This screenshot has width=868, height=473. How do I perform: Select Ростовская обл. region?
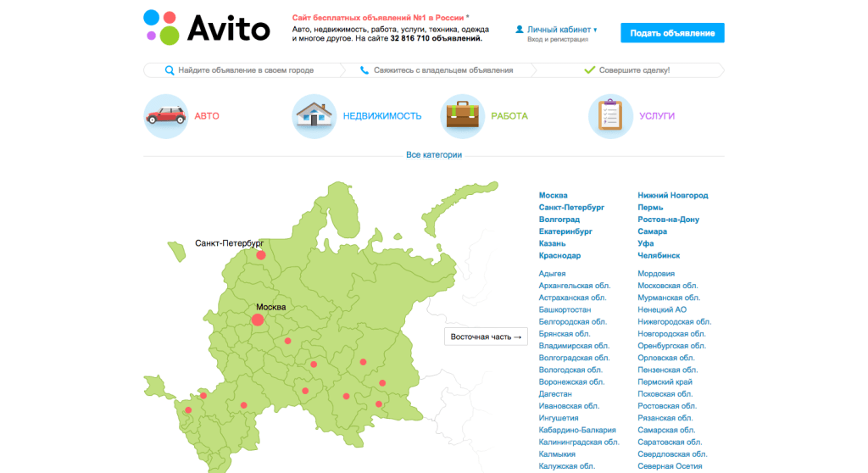[666, 406]
